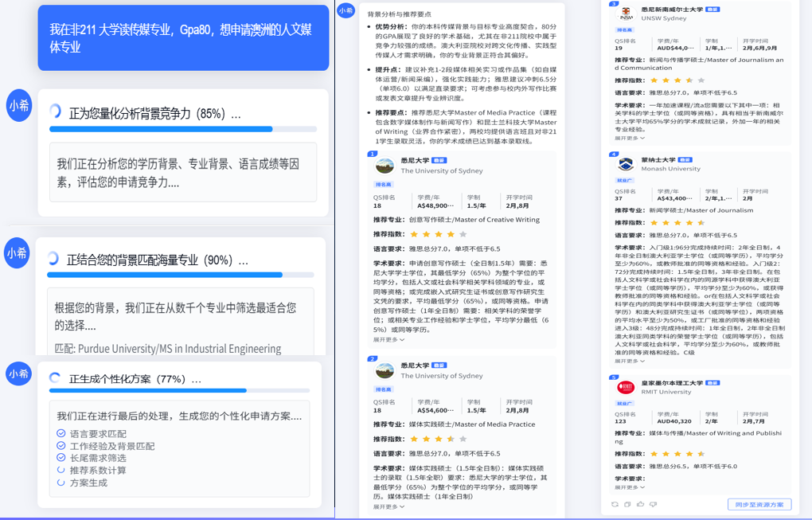Click the 90% major matching progress bar
This screenshot has width=812, height=520.
click(x=180, y=275)
